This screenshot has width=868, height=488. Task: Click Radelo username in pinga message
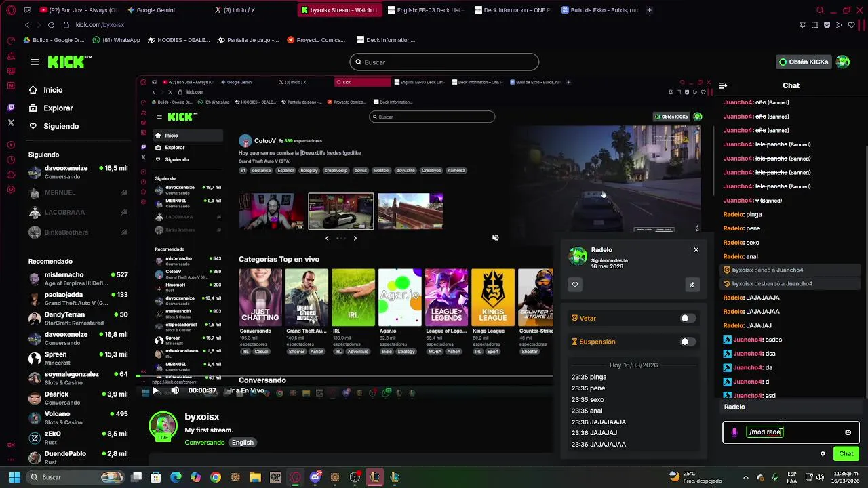734,214
